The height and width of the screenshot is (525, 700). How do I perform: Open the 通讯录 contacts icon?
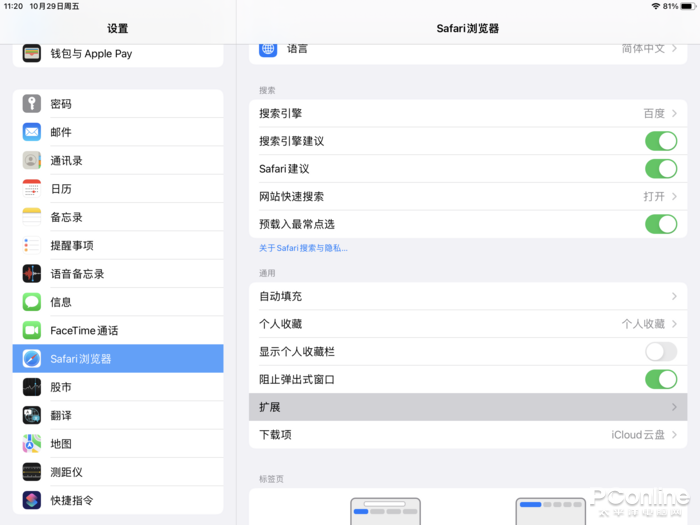click(x=32, y=160)
